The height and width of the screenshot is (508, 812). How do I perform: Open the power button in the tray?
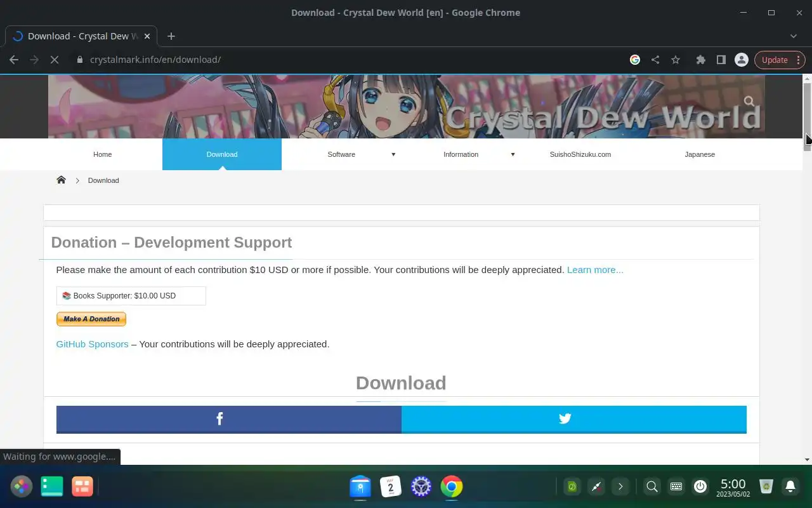click(700, 486)
